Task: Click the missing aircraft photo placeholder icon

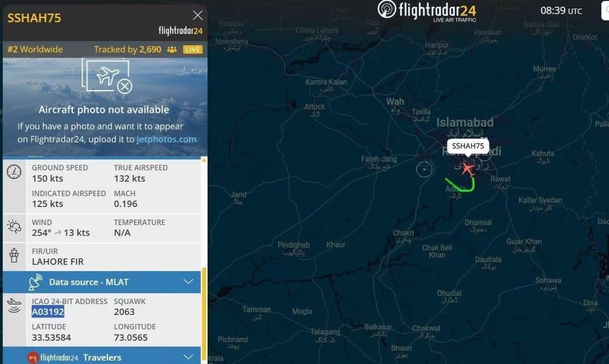Action: tap(107, 75)
